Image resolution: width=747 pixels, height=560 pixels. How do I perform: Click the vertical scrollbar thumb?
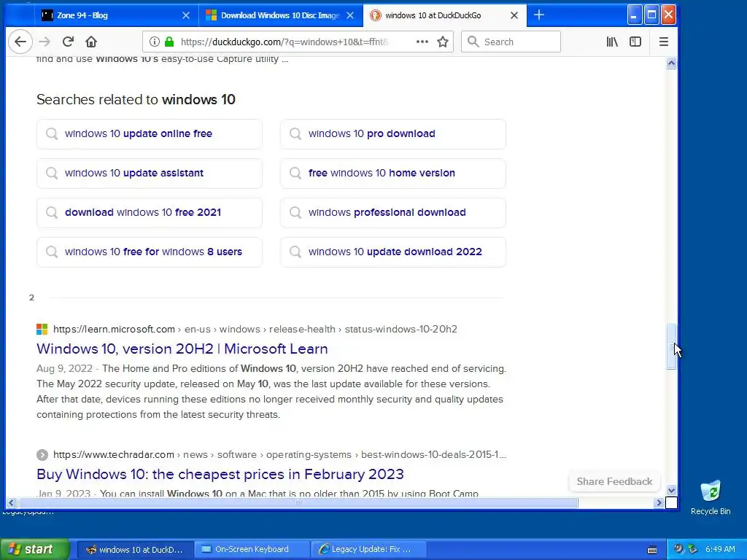pyautogui.click(x=671, y=346)
